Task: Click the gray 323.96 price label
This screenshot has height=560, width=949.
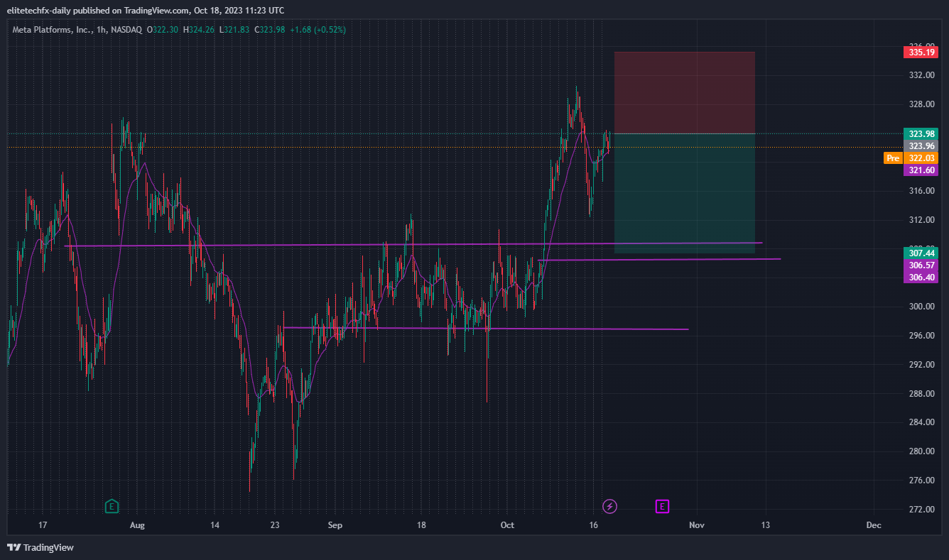Action: click(921, 146)
